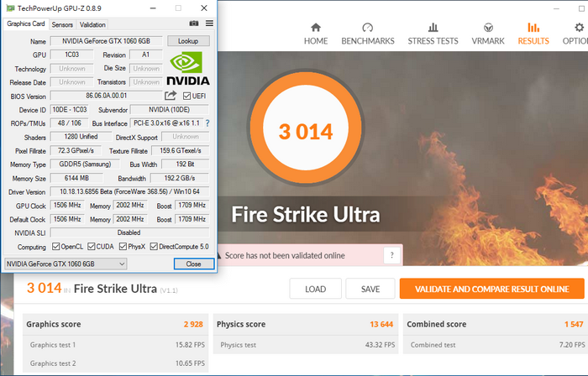Open the Stress Tests section
Screen dimensions: 588x376
(433, 33)
